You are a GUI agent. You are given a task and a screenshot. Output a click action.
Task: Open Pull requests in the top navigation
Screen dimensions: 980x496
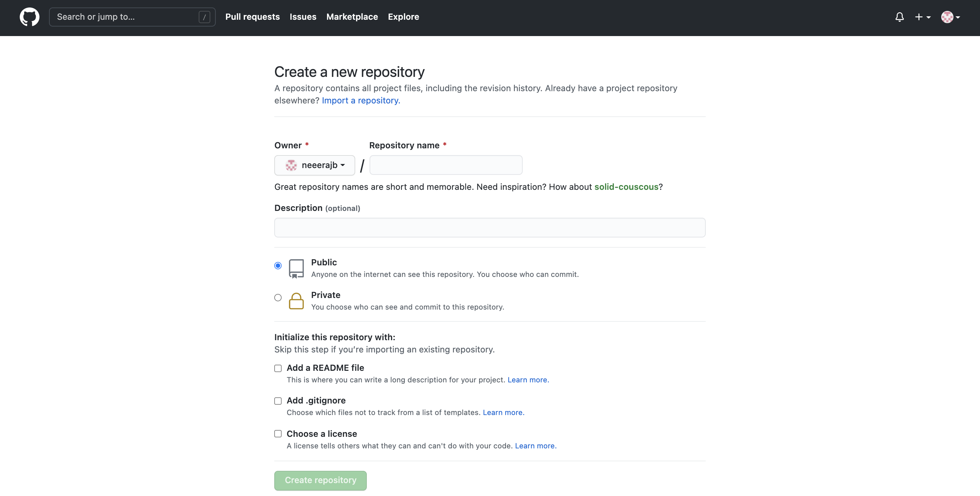click(252, 17)
